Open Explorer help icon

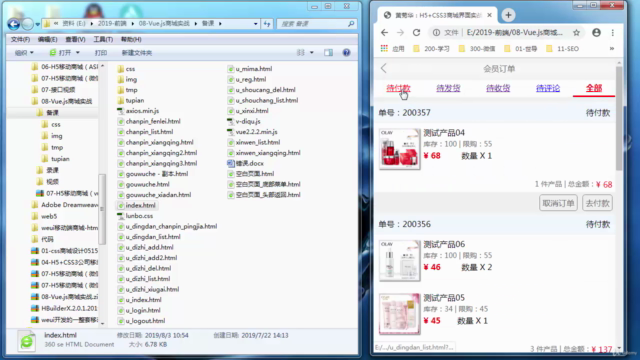[346, 53]
